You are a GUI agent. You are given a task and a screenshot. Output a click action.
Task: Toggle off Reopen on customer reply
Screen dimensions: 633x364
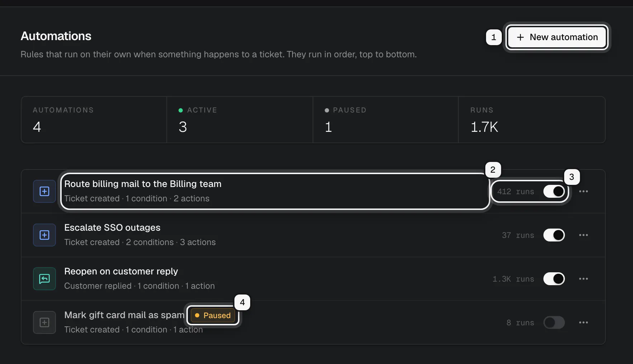coord(554,279)
